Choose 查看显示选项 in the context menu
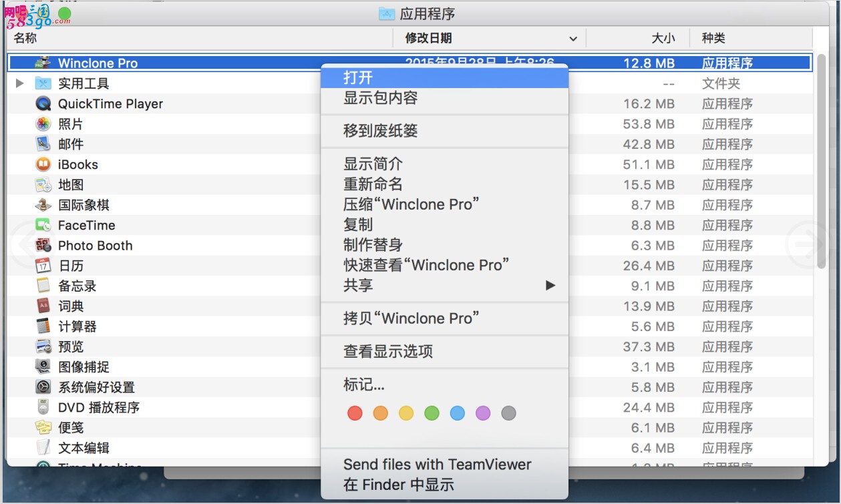Screen dimensions: 841x504 click(x=444, y=351)
